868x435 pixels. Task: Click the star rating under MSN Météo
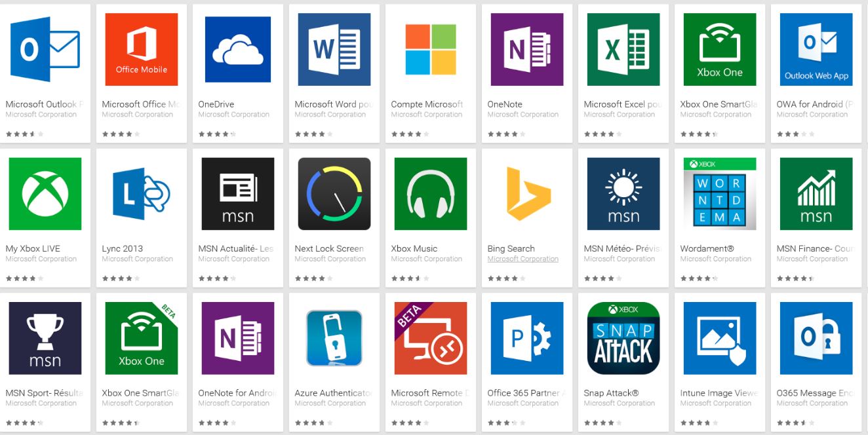602,278
